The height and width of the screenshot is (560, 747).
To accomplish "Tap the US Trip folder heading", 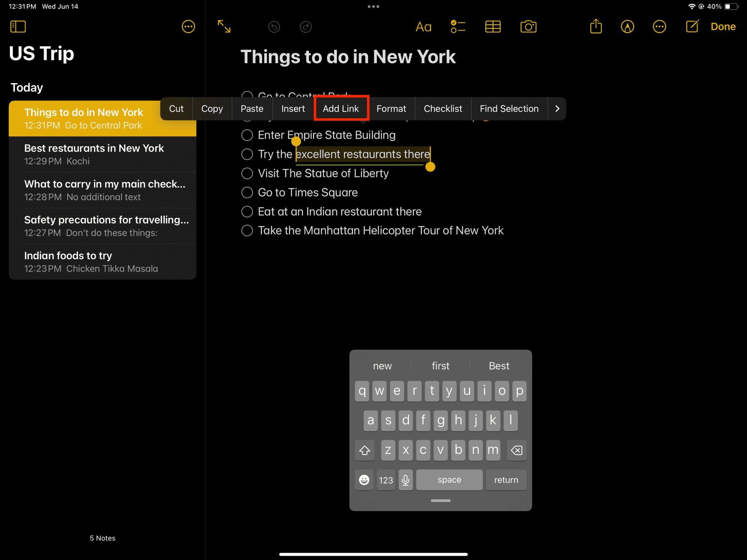I will pos(42,54).
